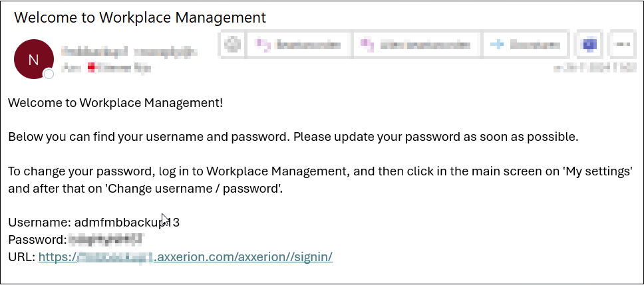Click the username admfmbbackup13 text

pos(127,223)
